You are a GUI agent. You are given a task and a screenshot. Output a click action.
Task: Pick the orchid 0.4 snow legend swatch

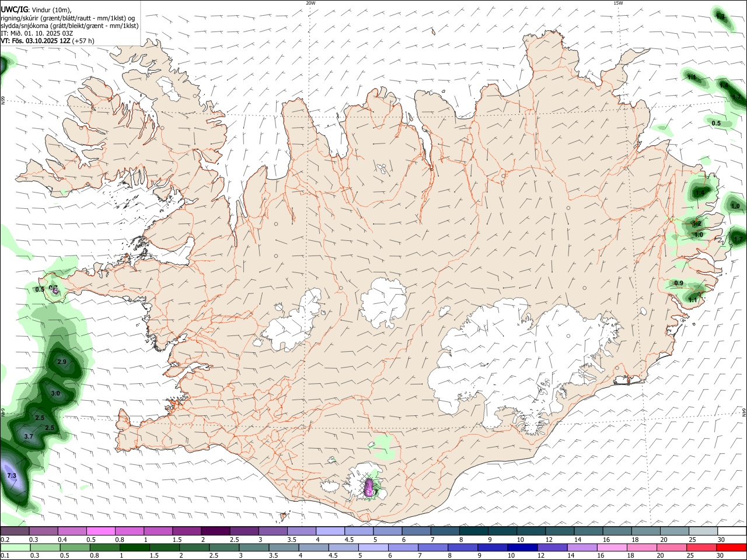[x=72, y=531]
